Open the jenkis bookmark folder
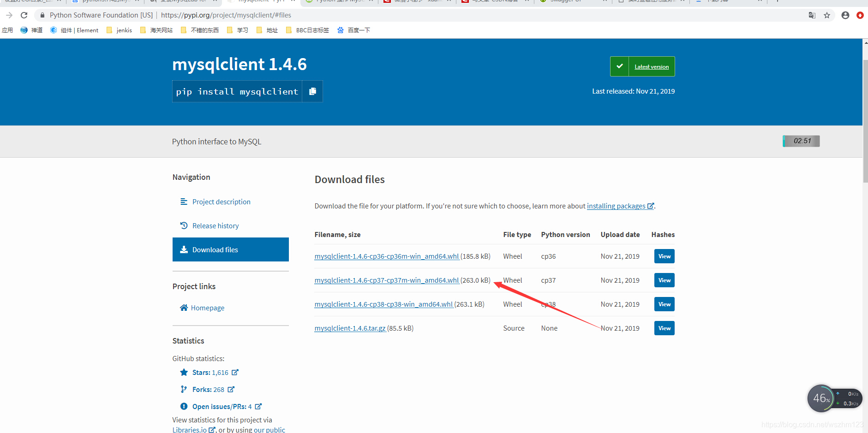This screenshot has width=868, height=433. click(119, 30)
